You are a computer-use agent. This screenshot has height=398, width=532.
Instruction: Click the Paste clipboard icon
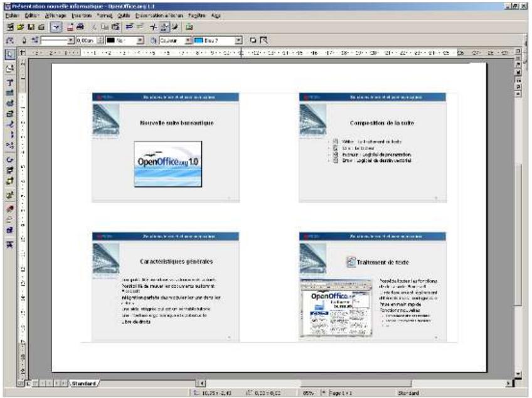click(x=115, y=27)
